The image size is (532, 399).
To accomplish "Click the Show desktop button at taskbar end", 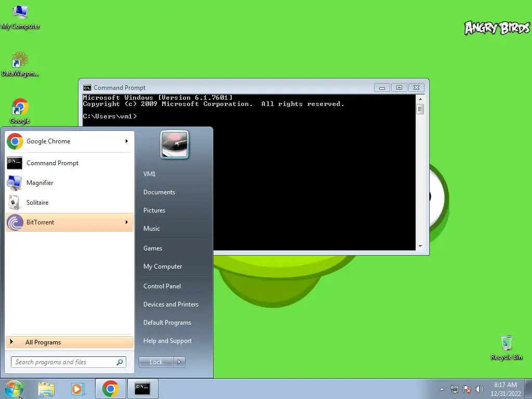I will 528,389.
